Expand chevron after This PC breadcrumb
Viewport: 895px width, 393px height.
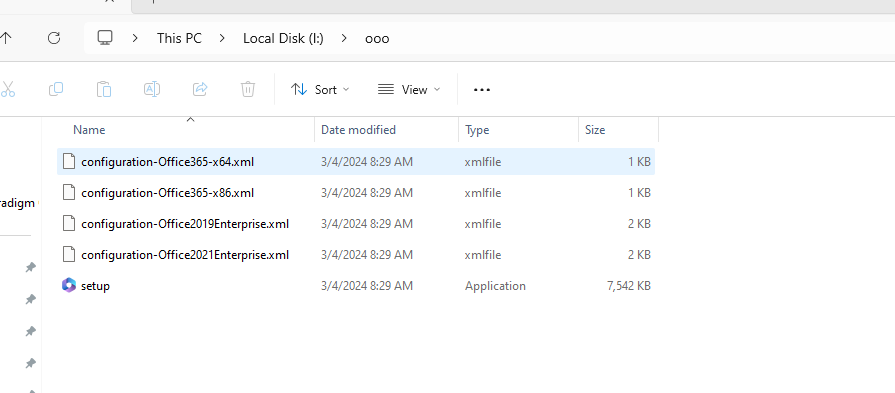tap(222, 38)
